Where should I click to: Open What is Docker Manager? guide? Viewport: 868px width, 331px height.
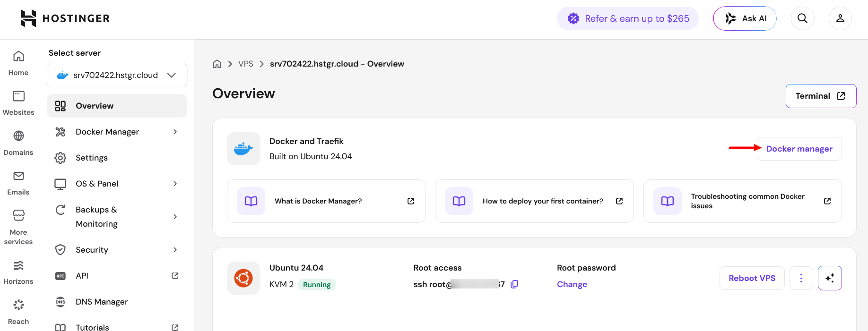click(x=326, y=201)
